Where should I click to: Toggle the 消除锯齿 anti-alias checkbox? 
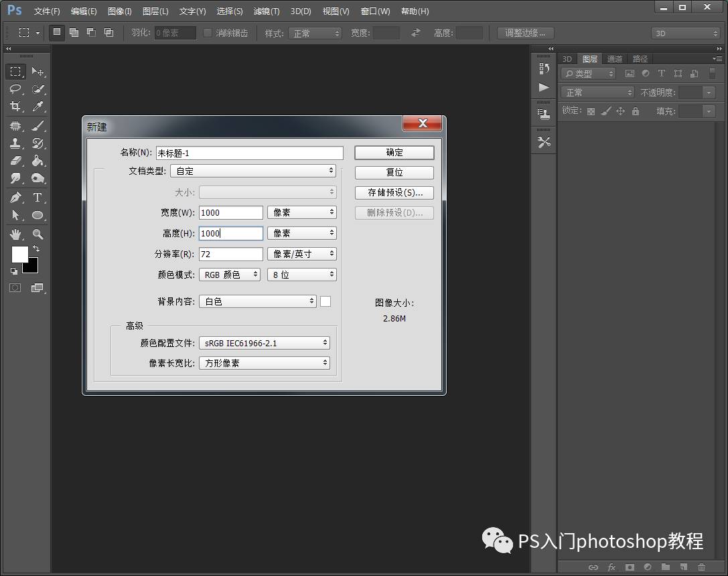click(x=208, y=33)
